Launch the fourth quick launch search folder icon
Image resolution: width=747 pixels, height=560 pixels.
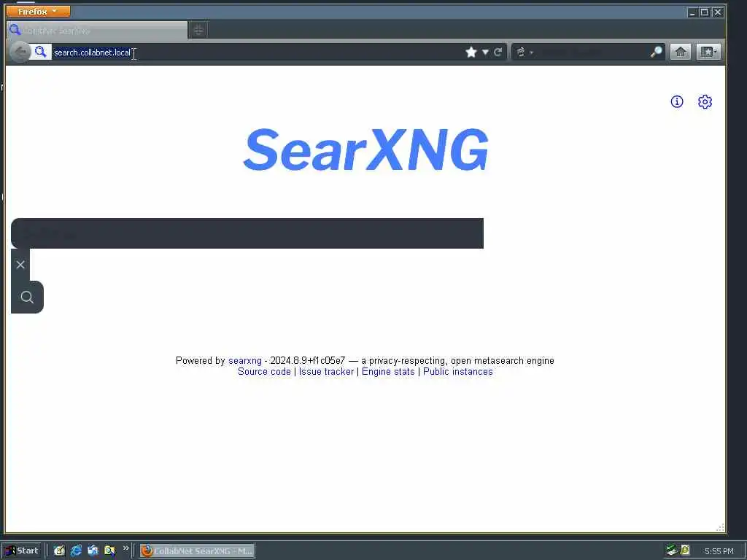[x=109, y=551]
